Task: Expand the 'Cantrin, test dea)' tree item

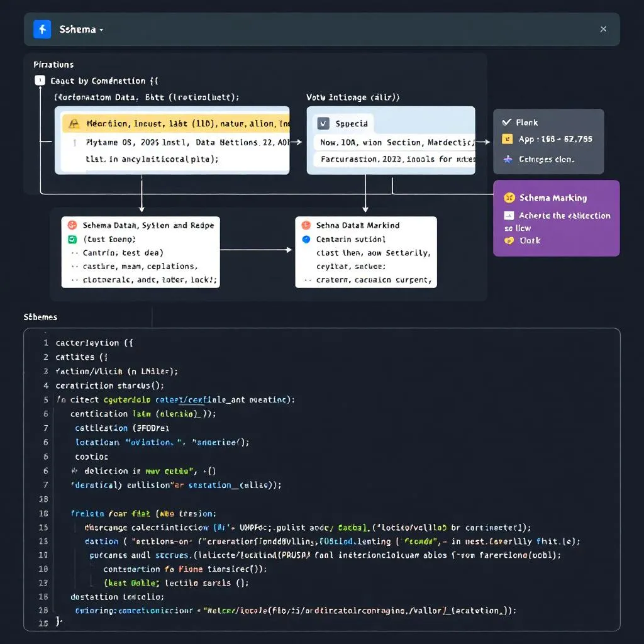Action: click(x=74, y=253)
